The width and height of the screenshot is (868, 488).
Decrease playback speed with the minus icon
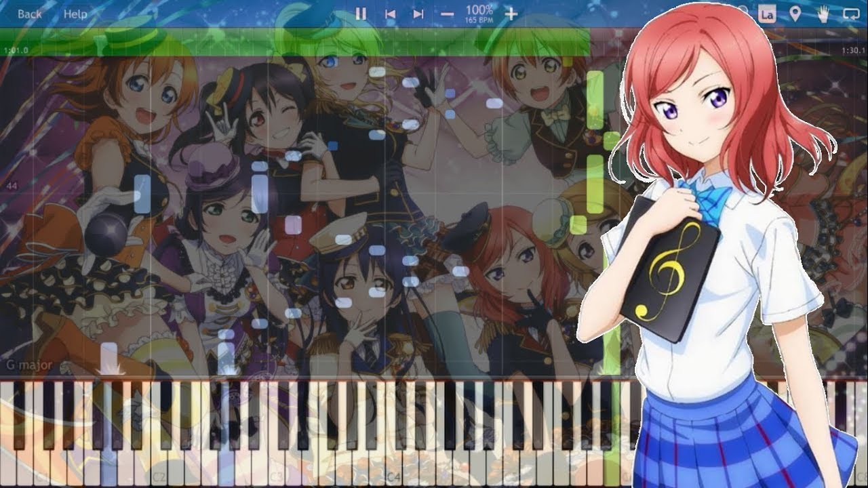tap(447, 14)
